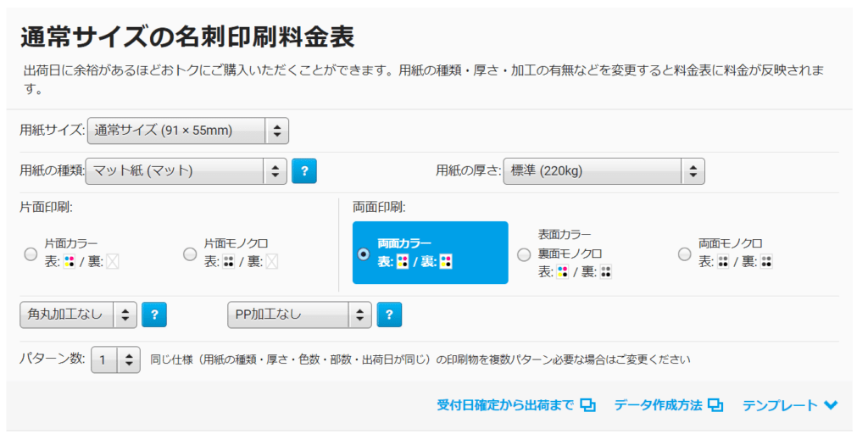The height and width of the screenshot is (440, 868).
Task: Expand the PP加工なし dropdown
Action: tap(299, 315)
